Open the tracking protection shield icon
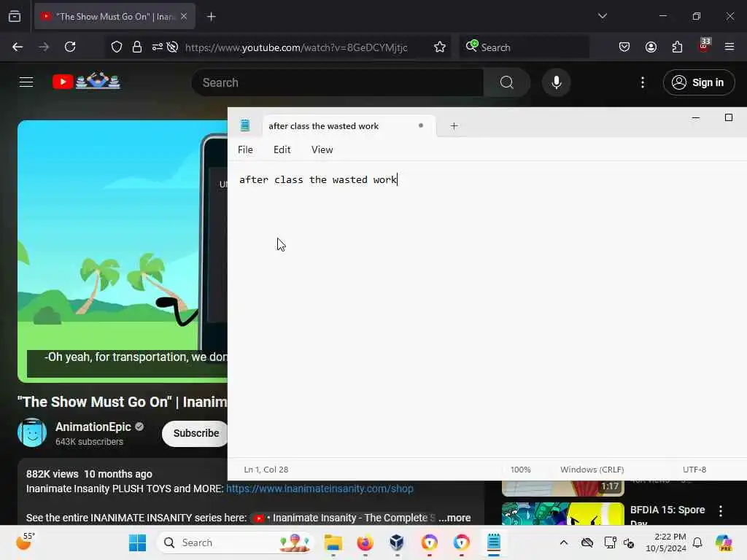This screenshot has height=560, width=747. pyautogui.click(x=116, y=47)
